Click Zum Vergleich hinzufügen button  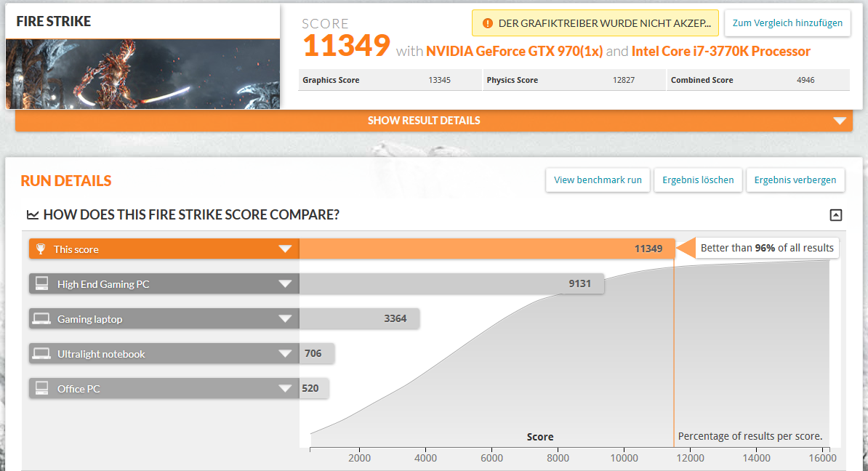[x=787, y=23]
